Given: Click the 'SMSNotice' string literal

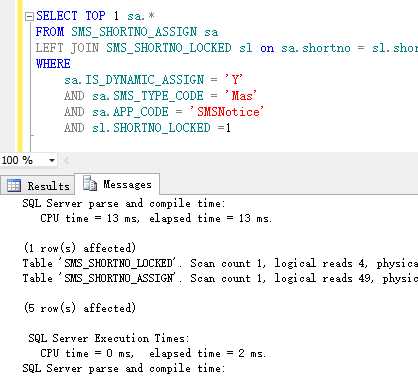Looking at the screenshot, I should coord(226,112).
